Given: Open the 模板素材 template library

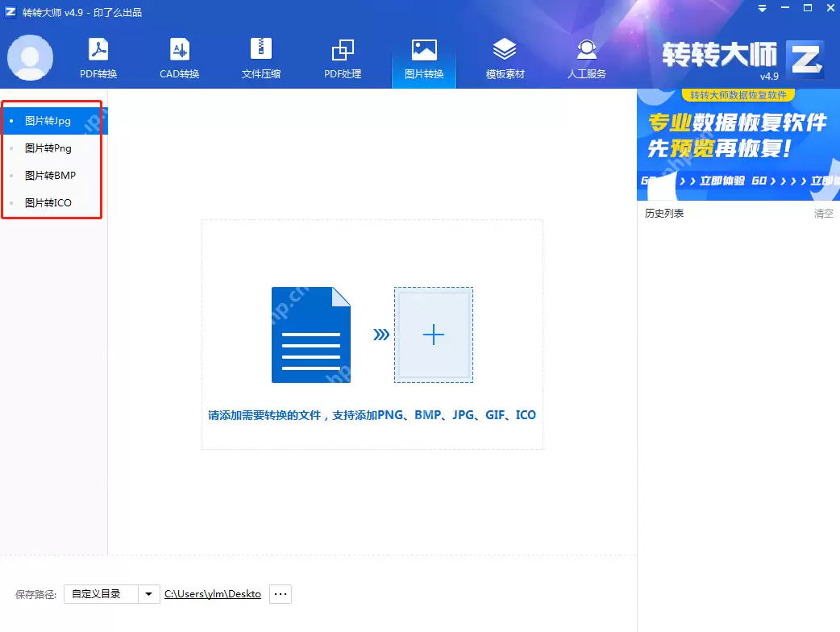Looking at the screenshot, I should [x=505, y=56].
